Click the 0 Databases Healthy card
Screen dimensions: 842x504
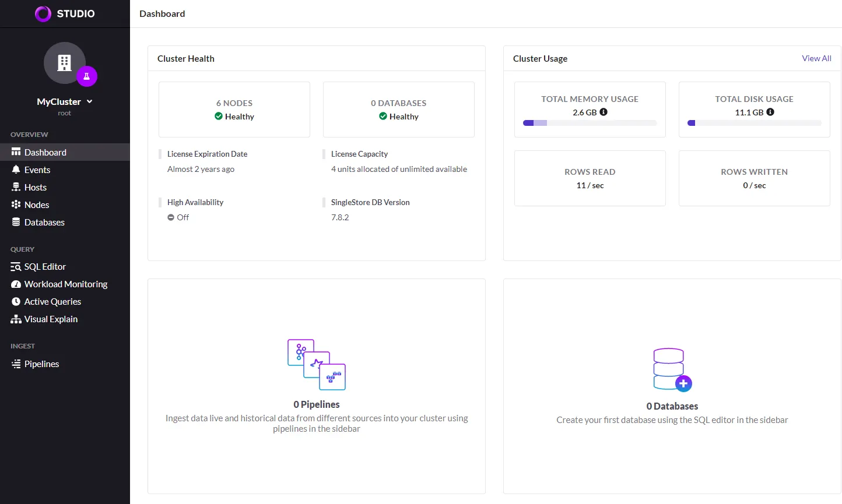pyautogui.click(x=399, y=110)
